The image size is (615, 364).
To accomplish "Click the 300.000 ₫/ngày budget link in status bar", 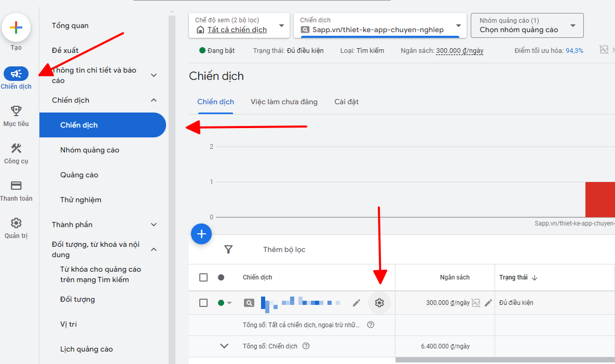I will [460, 50].
